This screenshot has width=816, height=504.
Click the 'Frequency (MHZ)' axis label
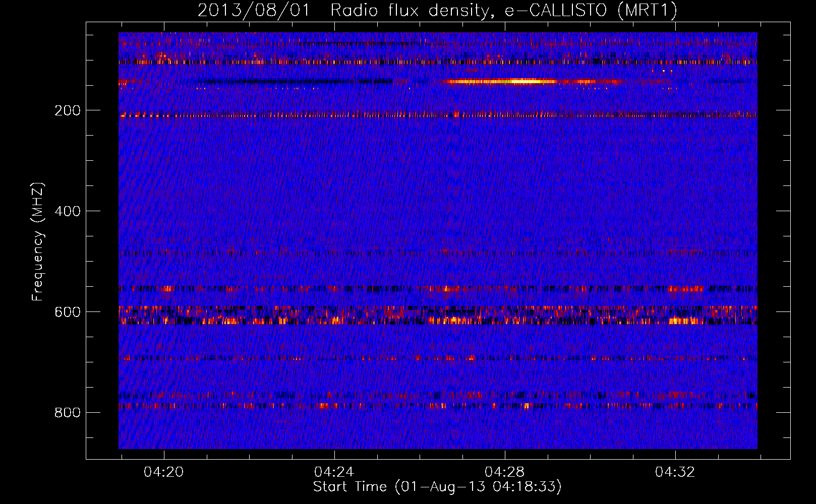(x=37, y=242)
